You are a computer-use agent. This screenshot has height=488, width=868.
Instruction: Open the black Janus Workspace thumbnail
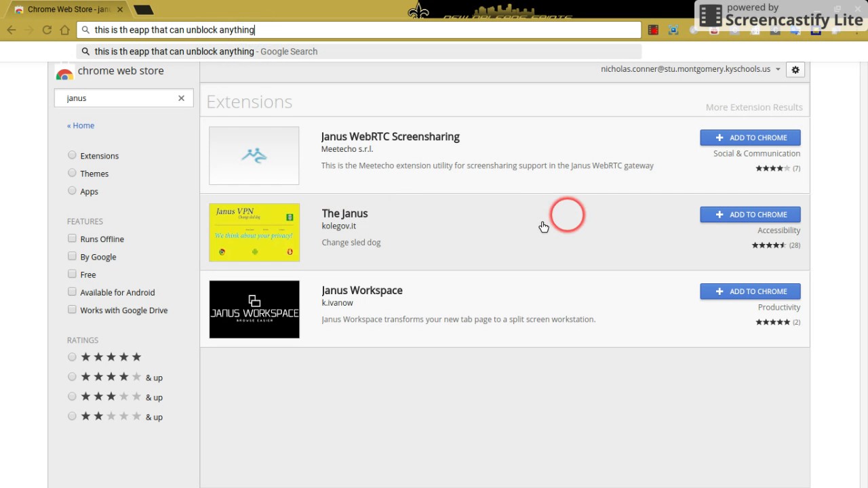point(254,309)
